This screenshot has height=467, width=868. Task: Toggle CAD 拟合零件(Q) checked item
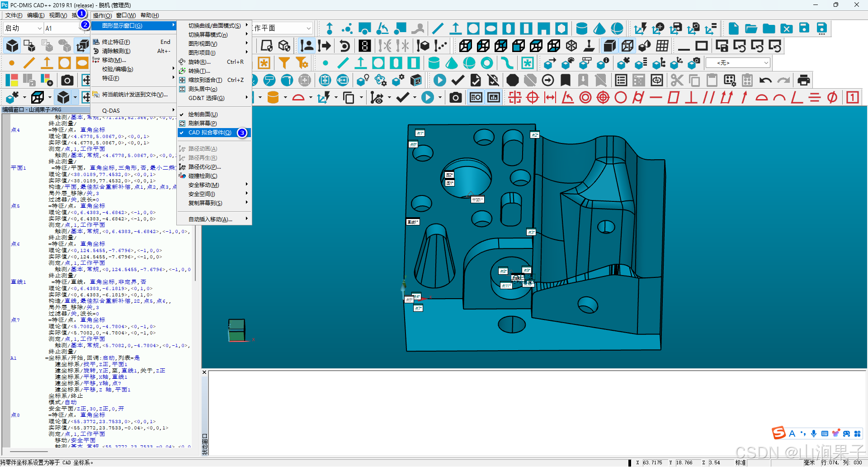point(214,133)
